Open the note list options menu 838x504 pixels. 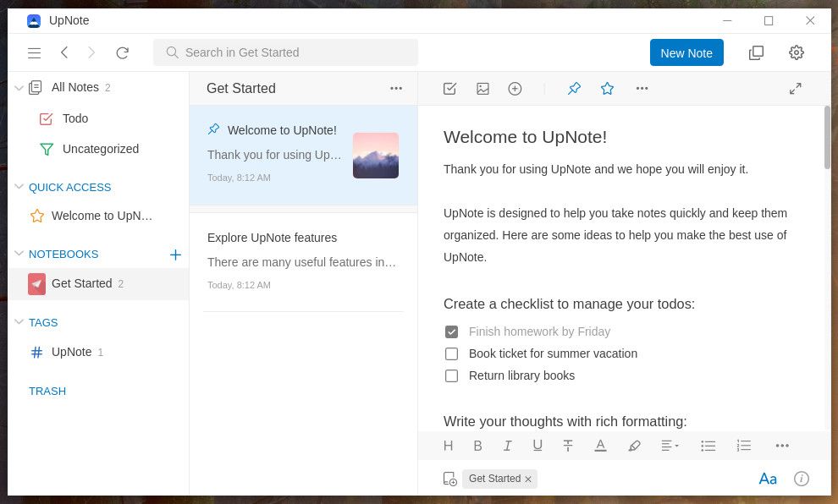coord(396,88)
